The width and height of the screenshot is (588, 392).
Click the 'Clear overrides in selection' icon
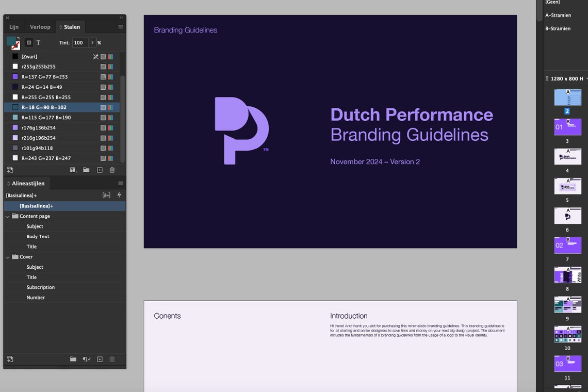pos(106,195)
